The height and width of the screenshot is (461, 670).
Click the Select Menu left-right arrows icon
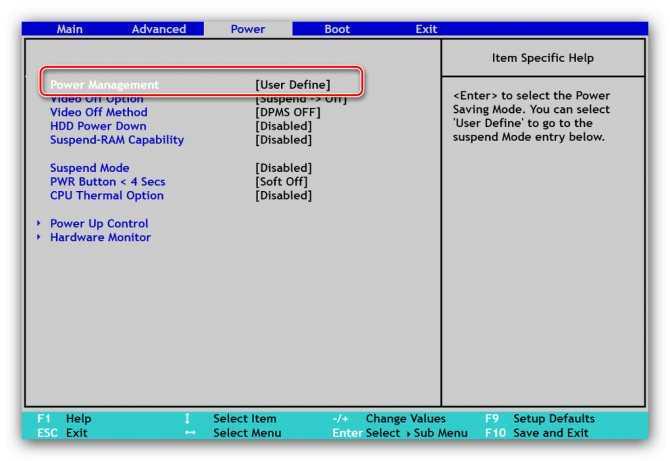(x=190, y=433)
